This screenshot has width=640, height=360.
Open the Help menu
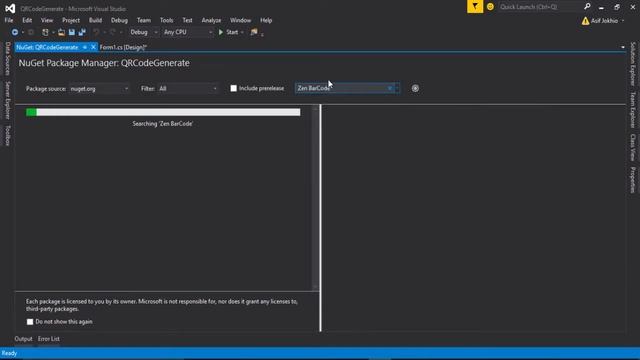click(266, 20)
